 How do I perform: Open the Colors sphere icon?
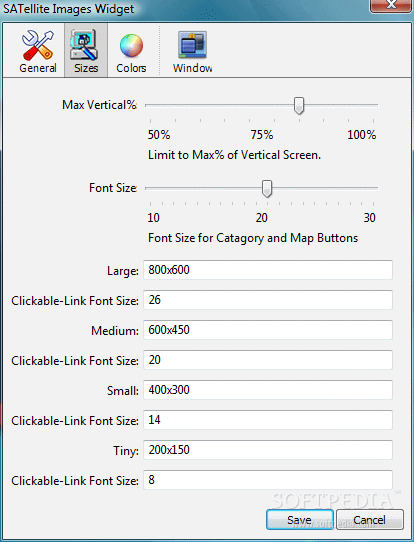[x=131, y=46]
